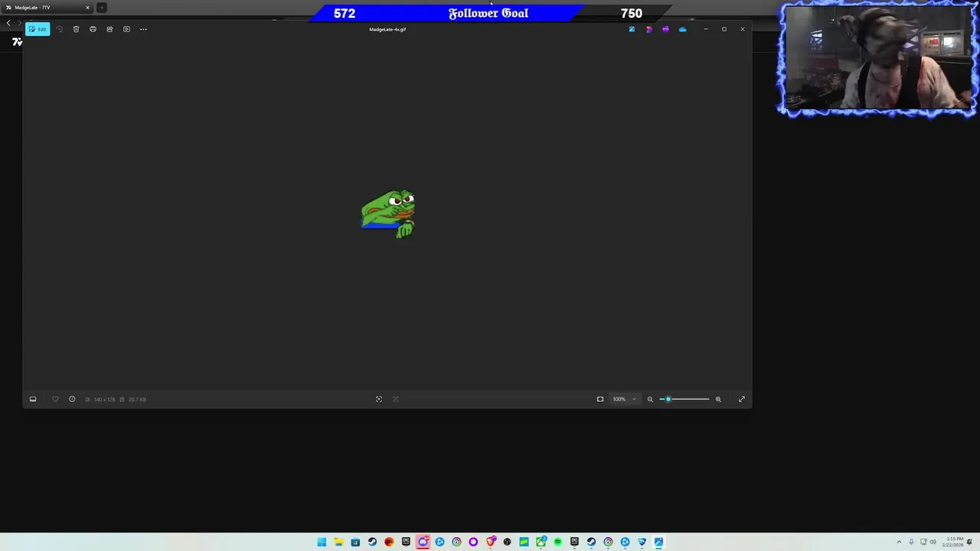The image size is (980, 551).
Task: Enter full screen with the expand arrows
Action: point(741,399)
